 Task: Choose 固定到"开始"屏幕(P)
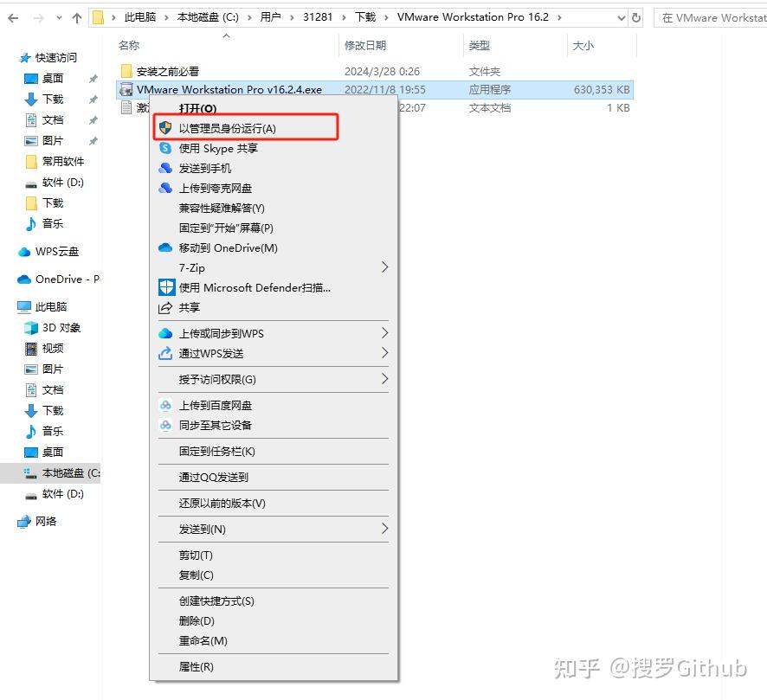pyautogui.click(x=226, y=228)
